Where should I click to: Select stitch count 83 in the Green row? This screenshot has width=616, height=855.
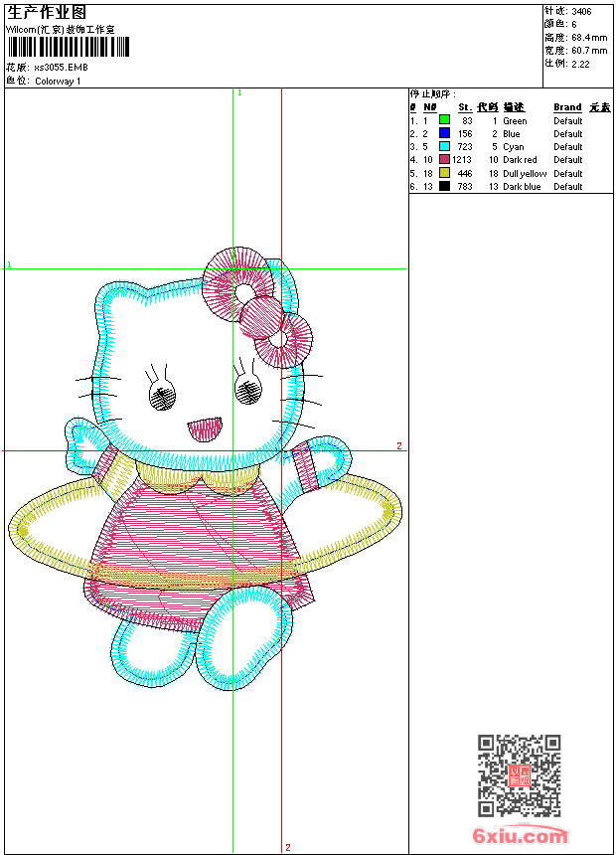pyautogui.click(x=467, y=121)
